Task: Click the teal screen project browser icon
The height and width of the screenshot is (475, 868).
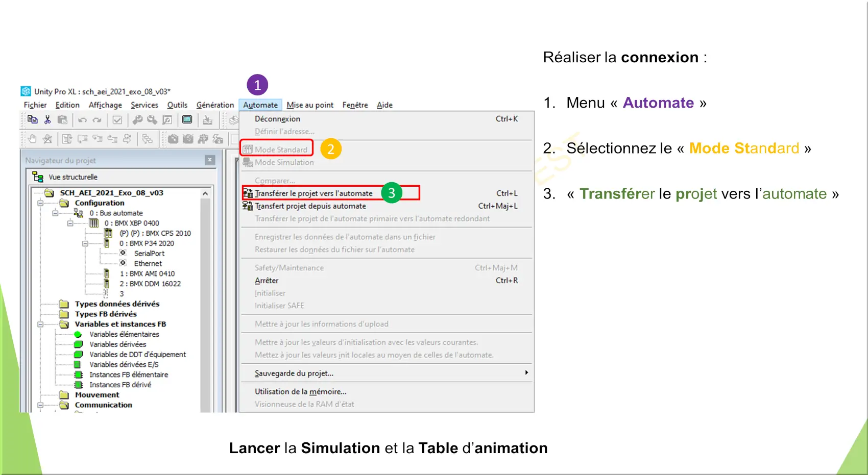Action: click(x=187, y=119)
